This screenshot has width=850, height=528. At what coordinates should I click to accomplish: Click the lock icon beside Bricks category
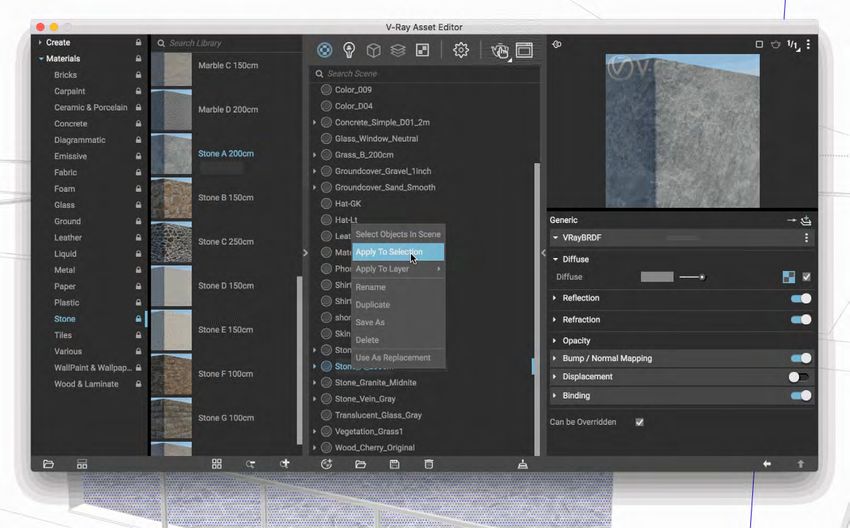coord(138,75)
